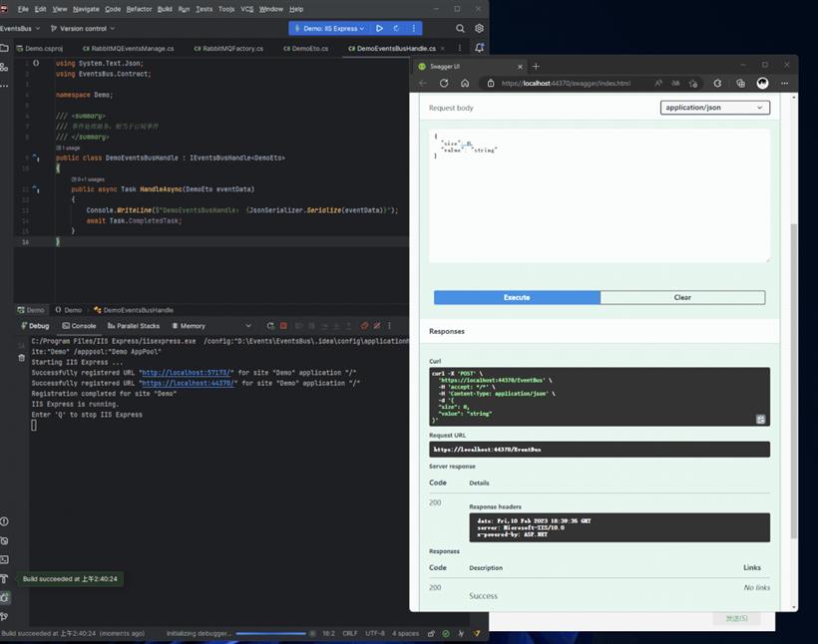Image resolution: width=818 pixels, height=644 pixels.
Task: Clear console output with trash icon
Action: [21, 358]
